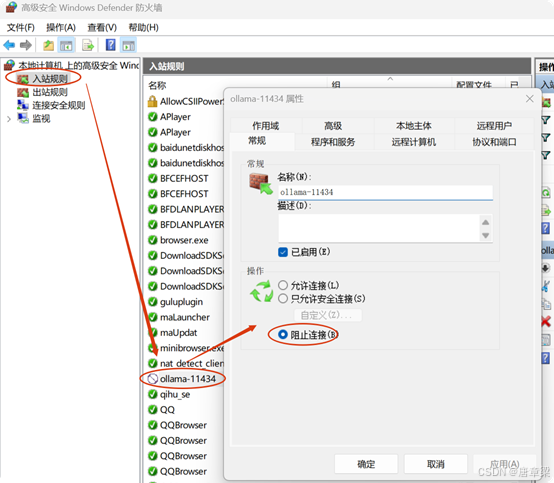Select the Monitoring (监视) tree node
554x483 pixels.
41,118
